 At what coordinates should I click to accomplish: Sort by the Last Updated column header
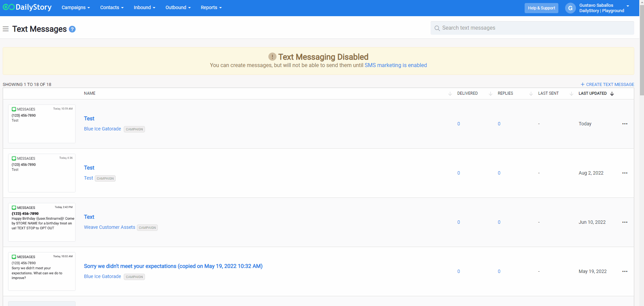[x=592, y=93]
